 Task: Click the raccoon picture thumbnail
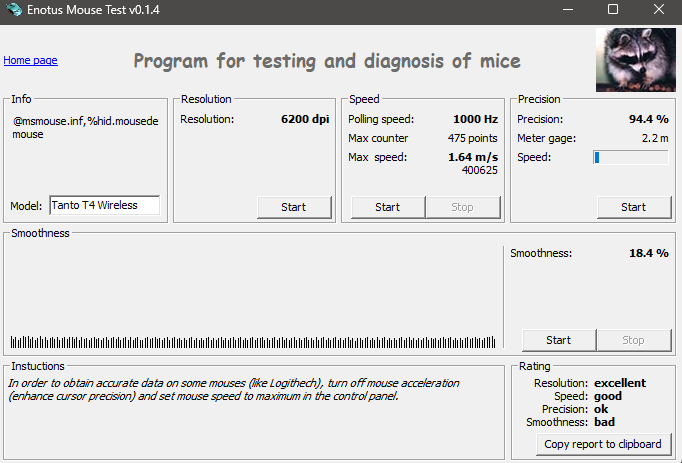(635, 60)
